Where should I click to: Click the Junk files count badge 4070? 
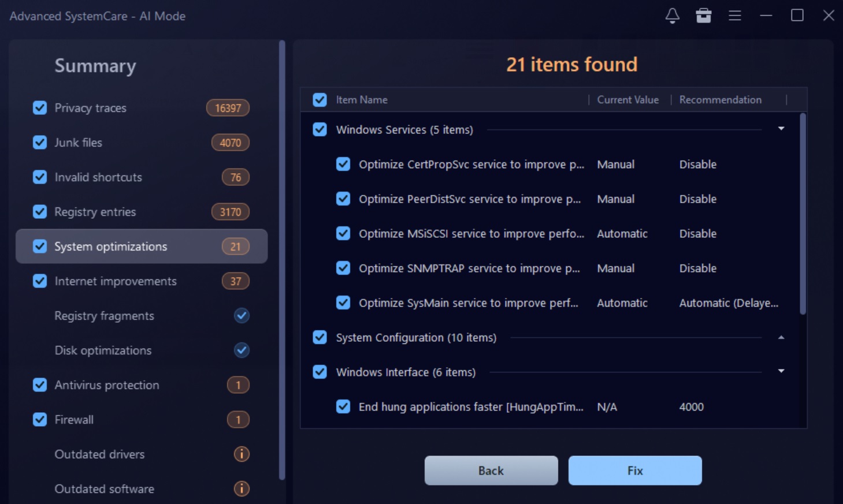pos(230,143)
